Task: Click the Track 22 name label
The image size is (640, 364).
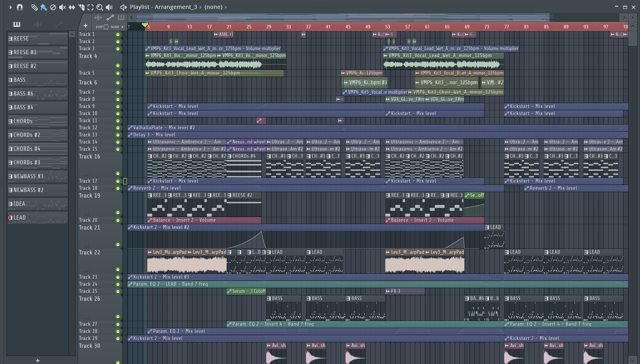Action: (90, 252)
